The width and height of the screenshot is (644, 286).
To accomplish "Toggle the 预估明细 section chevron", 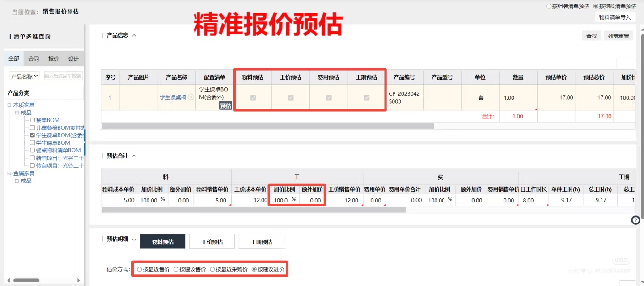I will [134, 240].
